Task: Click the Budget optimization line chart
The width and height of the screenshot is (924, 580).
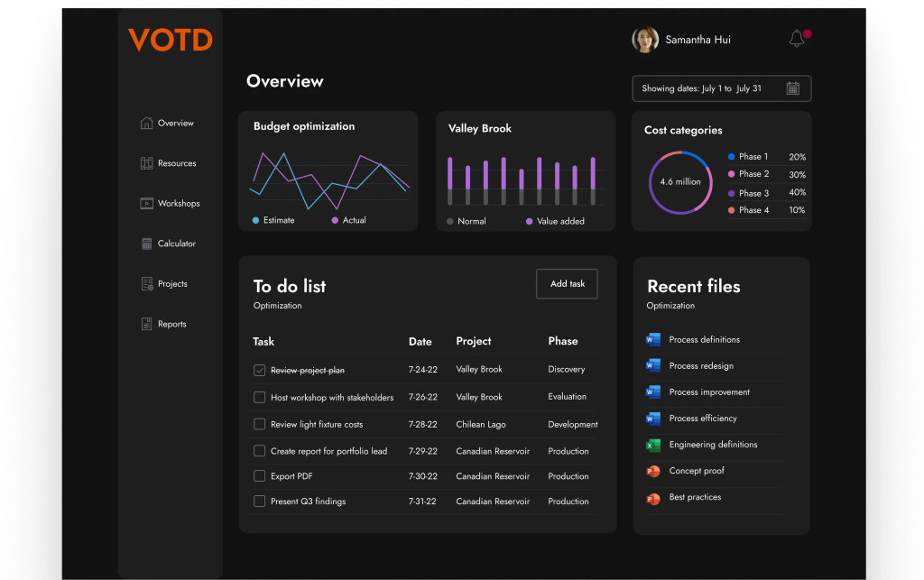Action: pyautogui.click(x=329, y=180)
